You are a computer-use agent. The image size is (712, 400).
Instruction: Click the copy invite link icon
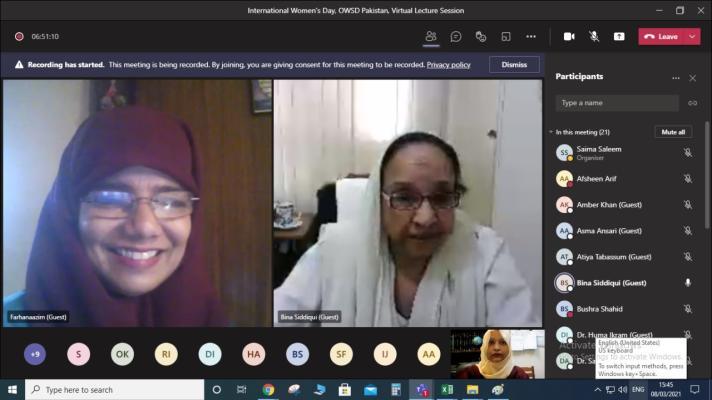pyautogui.click(x=692, y=103)
